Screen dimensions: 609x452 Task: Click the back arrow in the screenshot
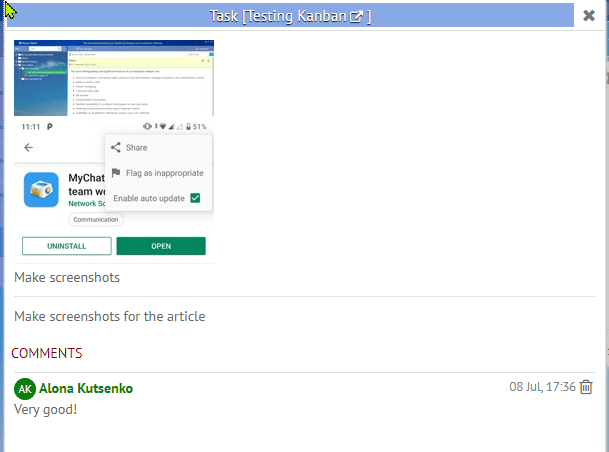(x=28, y=148)
